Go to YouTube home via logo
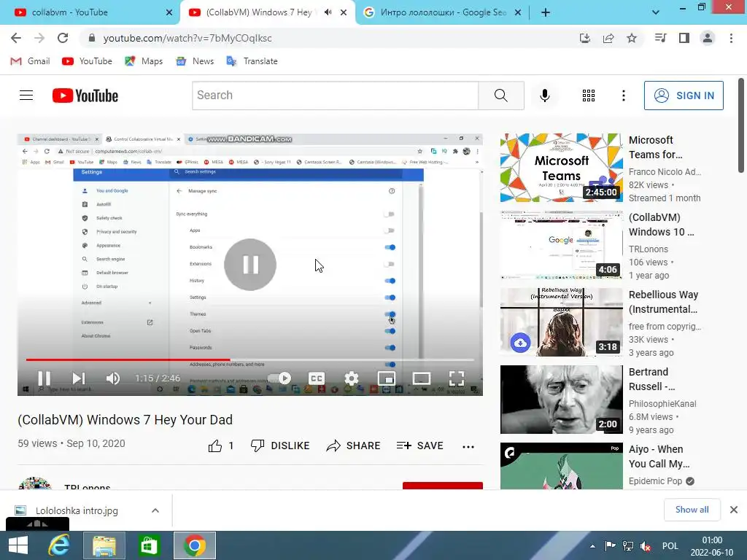 [x=85, y=96]
